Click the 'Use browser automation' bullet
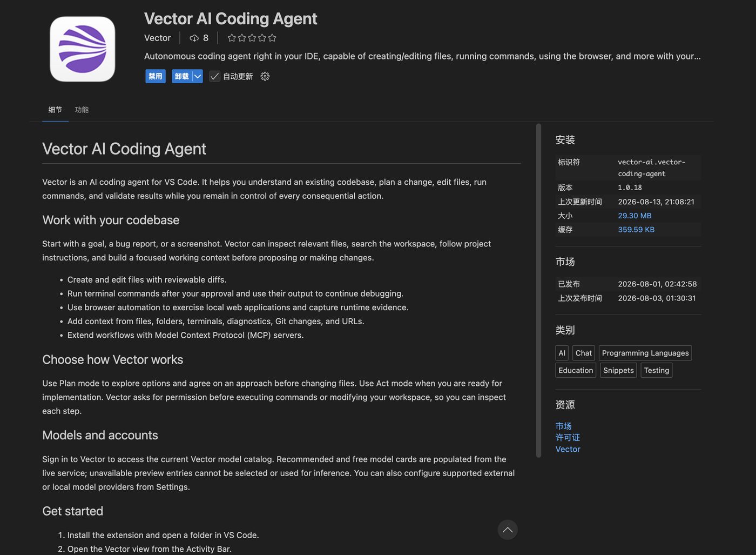 point(238,307)
